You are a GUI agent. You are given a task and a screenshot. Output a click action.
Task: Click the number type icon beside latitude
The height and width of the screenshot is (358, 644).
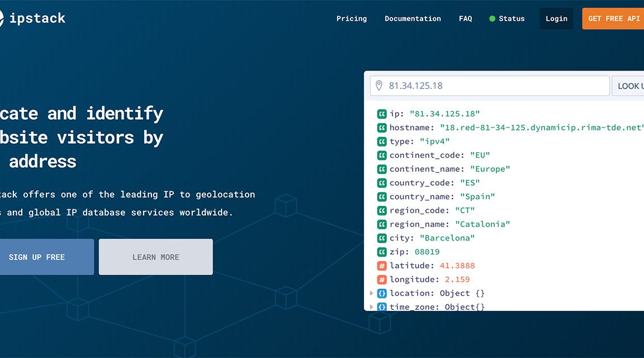pyautogui.click(x=382, y=266)
